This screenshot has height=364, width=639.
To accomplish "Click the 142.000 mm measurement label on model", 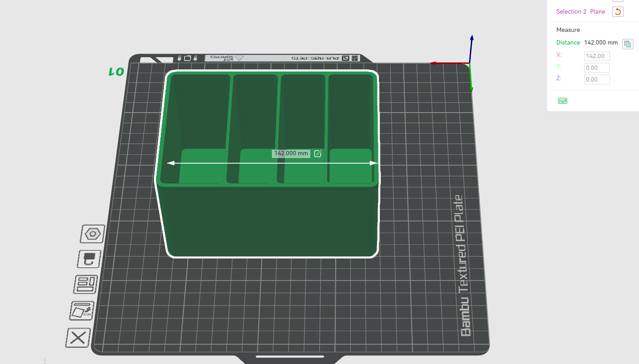I will [x=290, y=153].
